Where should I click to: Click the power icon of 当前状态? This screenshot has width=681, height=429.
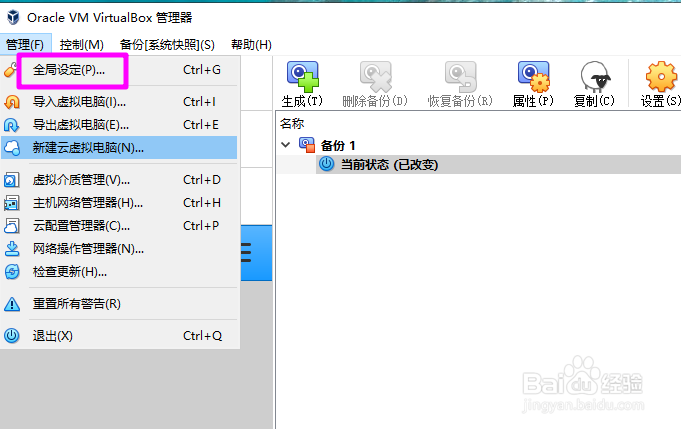coord(327,164)
